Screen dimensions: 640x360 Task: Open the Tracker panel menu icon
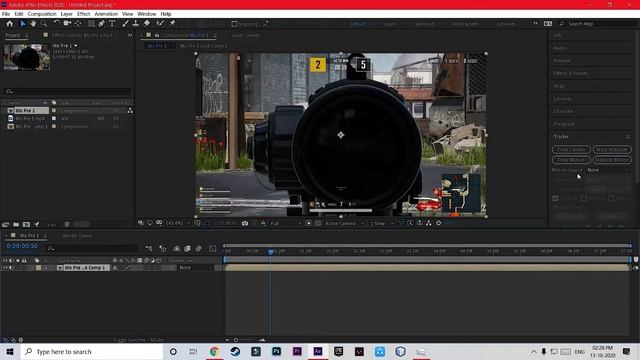[628, 136]
